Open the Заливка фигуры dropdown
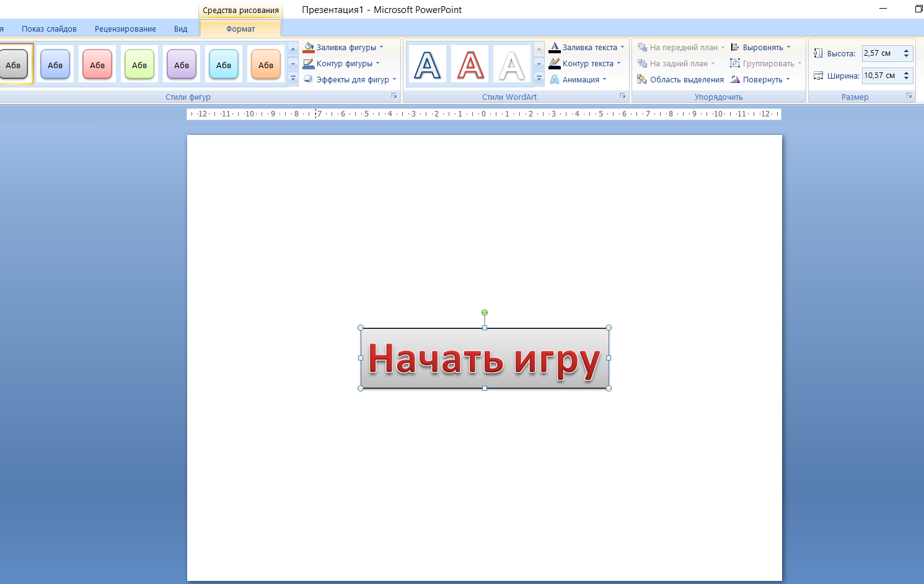 coord(381,47)
